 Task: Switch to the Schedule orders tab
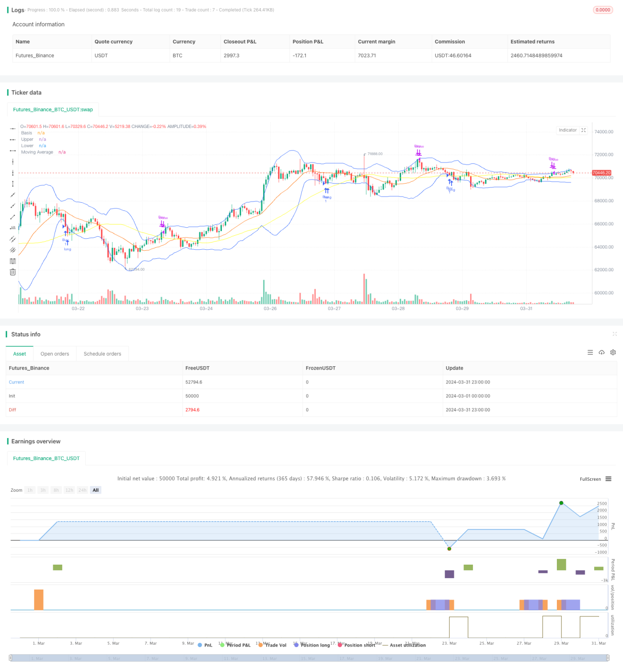(103, 354)
